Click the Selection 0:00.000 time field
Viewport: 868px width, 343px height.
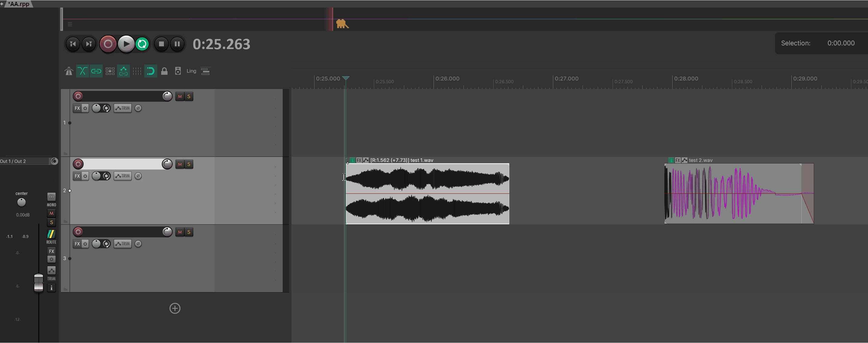[841, 43]
